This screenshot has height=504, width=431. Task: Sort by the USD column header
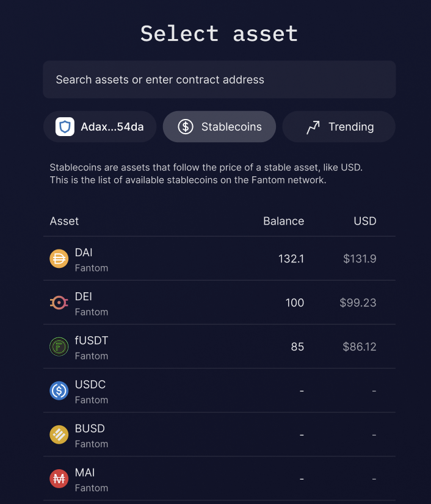pos(365,221)
